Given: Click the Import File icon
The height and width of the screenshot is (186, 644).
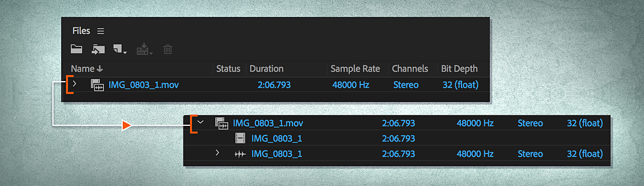Looking at the screenshot, I should [98, 49].
